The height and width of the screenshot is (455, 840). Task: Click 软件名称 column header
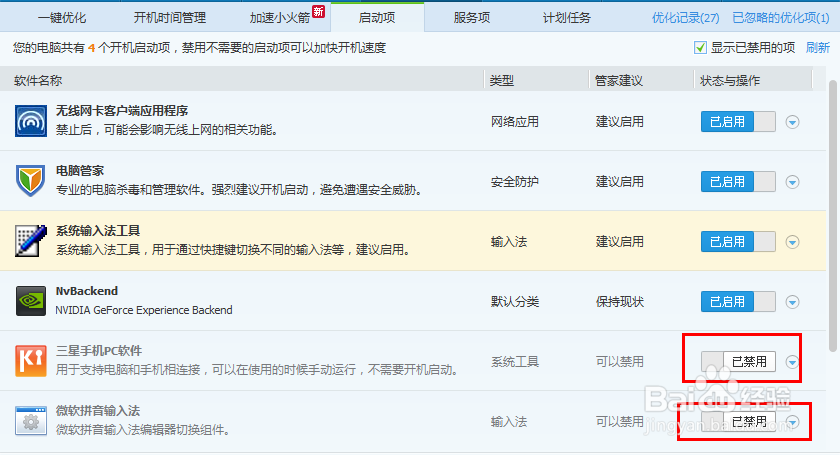point(38,80)
